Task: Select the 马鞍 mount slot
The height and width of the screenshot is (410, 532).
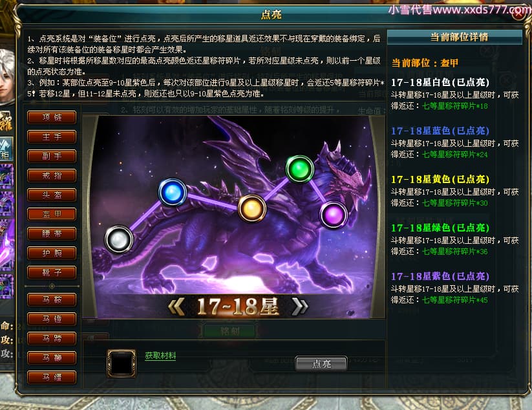Action: [x=52, y=299]
